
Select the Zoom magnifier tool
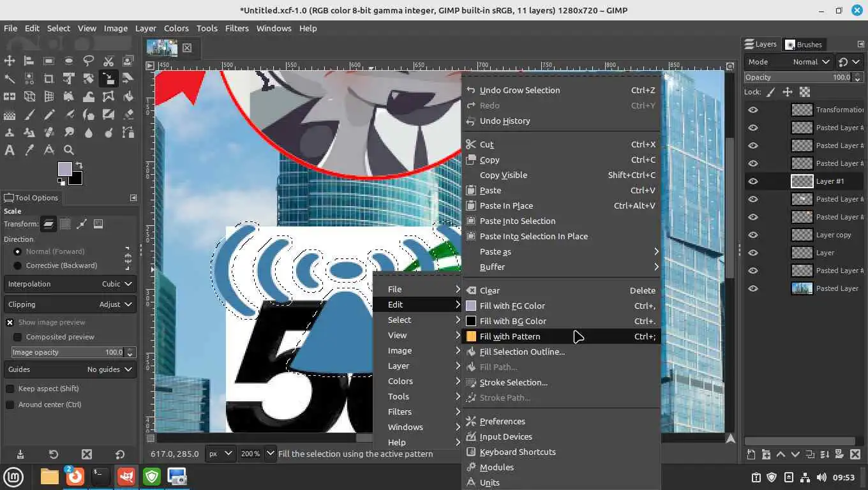pos(68,150)
